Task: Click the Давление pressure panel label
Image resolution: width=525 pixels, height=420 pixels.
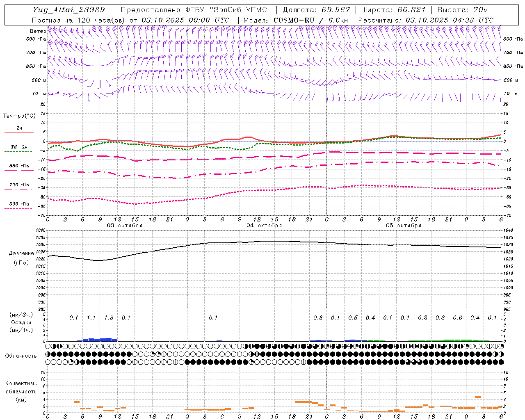Action: (21, 253)
